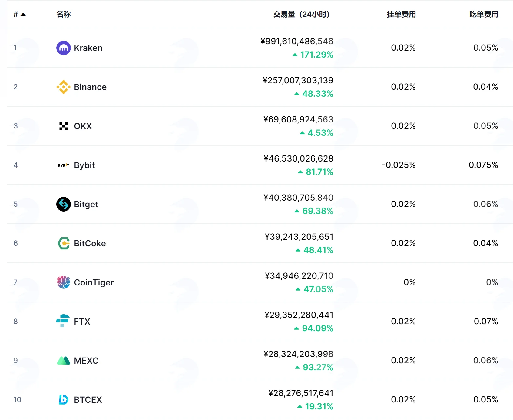Click the BitCoke logo icon
513x420 pixels.
(64, 243)
